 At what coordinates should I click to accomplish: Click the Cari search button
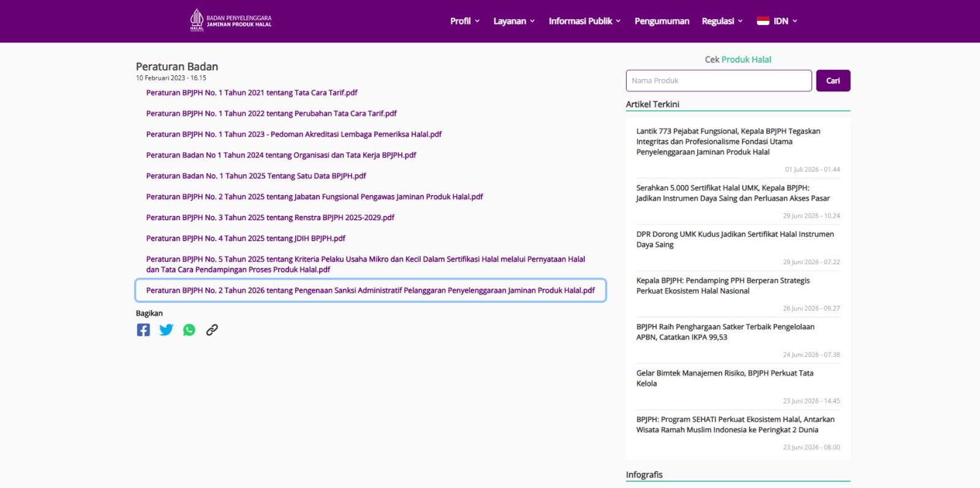point(833,80)
